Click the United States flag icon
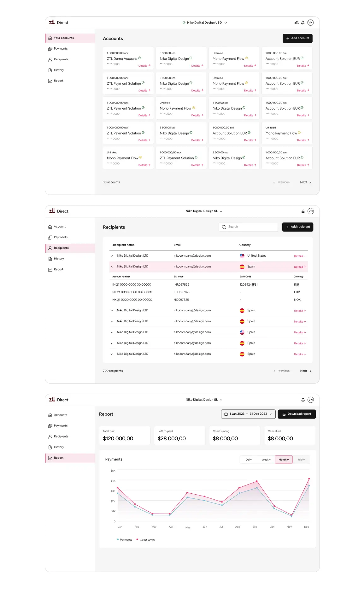 tap(242, 256)
